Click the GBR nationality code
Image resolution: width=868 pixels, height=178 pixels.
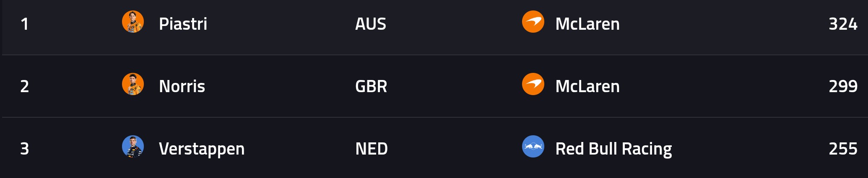click(371, 86)
